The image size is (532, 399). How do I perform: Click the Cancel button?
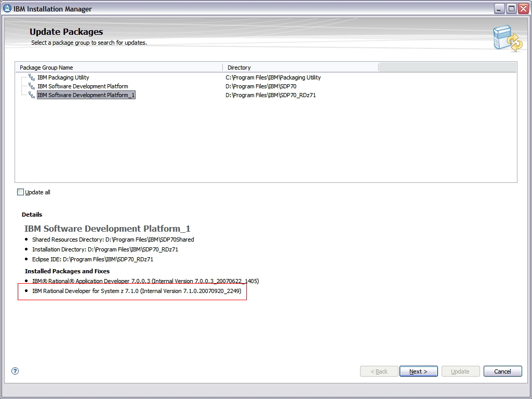502,371
